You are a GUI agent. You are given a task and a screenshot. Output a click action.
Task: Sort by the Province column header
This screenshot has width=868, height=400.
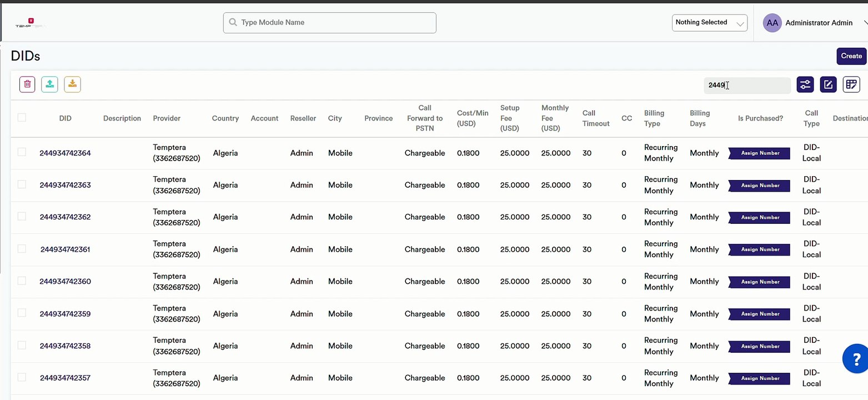(379, 118)
